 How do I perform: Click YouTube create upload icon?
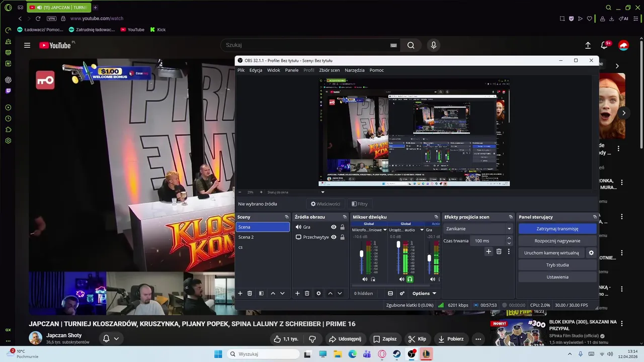[x=588, y=45]
